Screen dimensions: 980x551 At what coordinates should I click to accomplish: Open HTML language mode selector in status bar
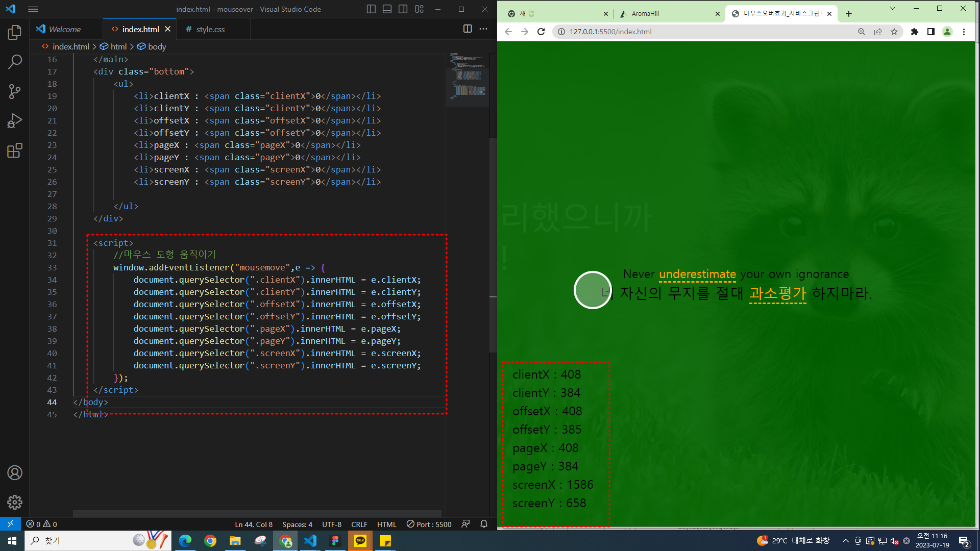pyautogui.click(x=386, y=524)
